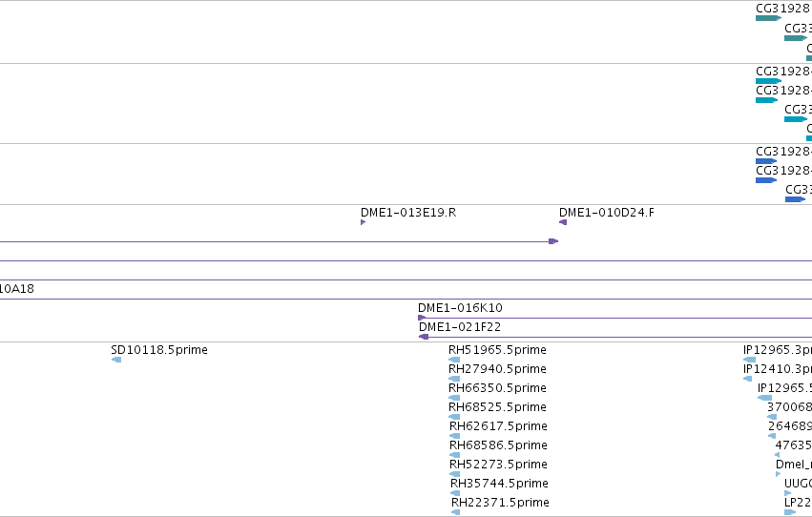Select the RH66350.5prime feature glyph
Screen dimensions: 812x517
[454, 398]
